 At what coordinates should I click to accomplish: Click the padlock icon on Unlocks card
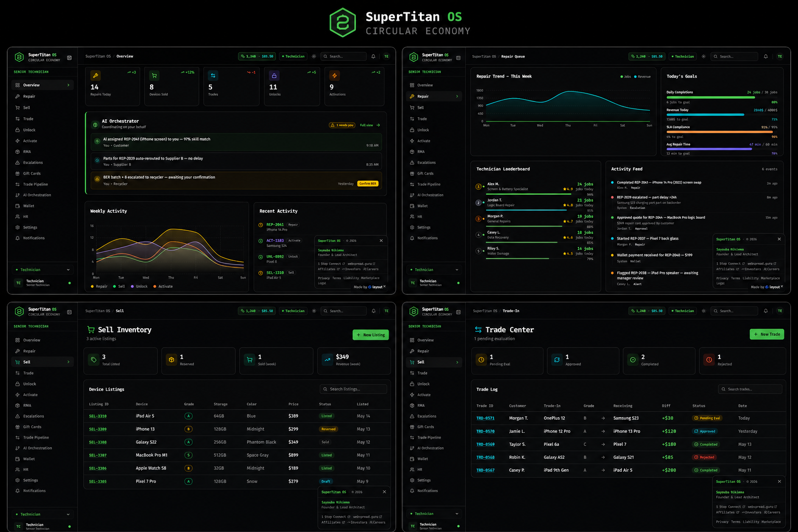274,75
